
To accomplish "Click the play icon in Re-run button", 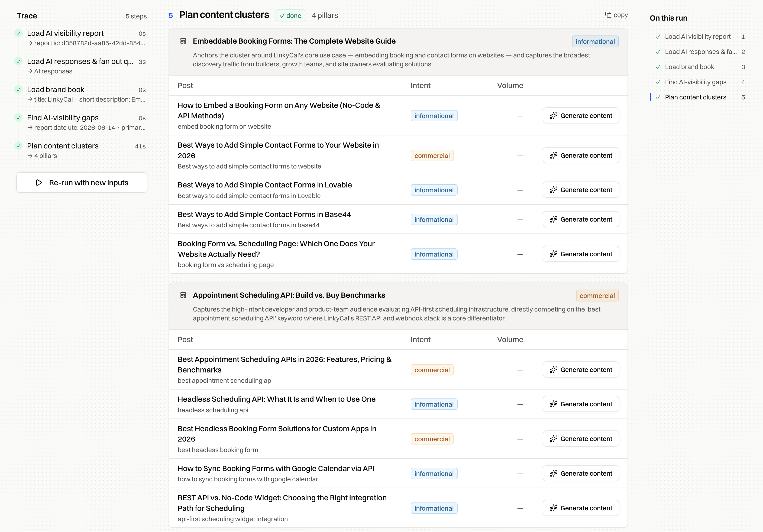I will click(39, 183).
